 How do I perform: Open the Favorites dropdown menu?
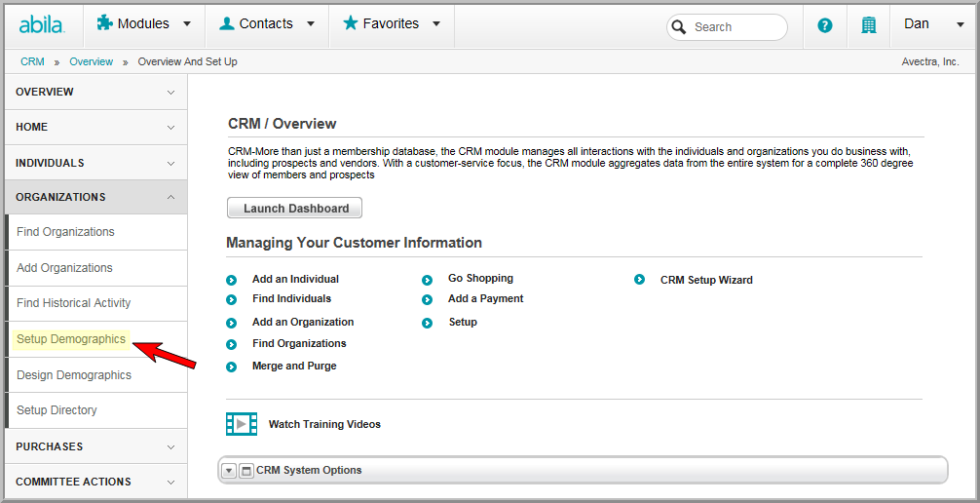tap(392, 23)
